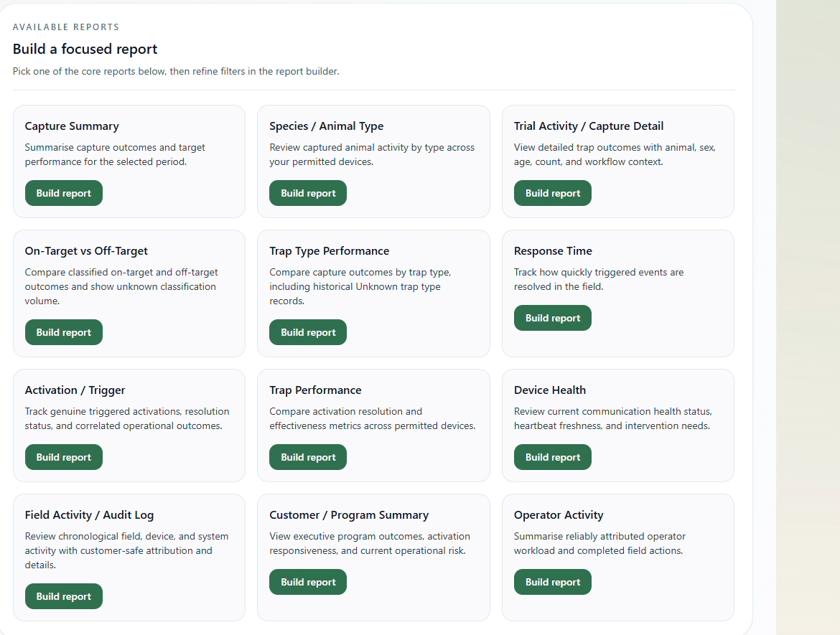Viewport: 840px width, 635px height.
Task: Build the Response Time report
Action: coord(552,318)
